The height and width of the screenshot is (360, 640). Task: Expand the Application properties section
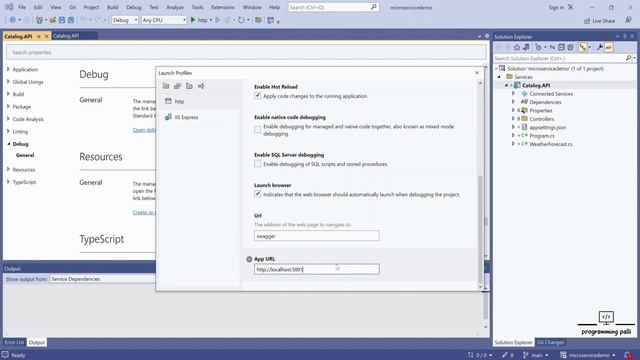(x=8, y=69)
